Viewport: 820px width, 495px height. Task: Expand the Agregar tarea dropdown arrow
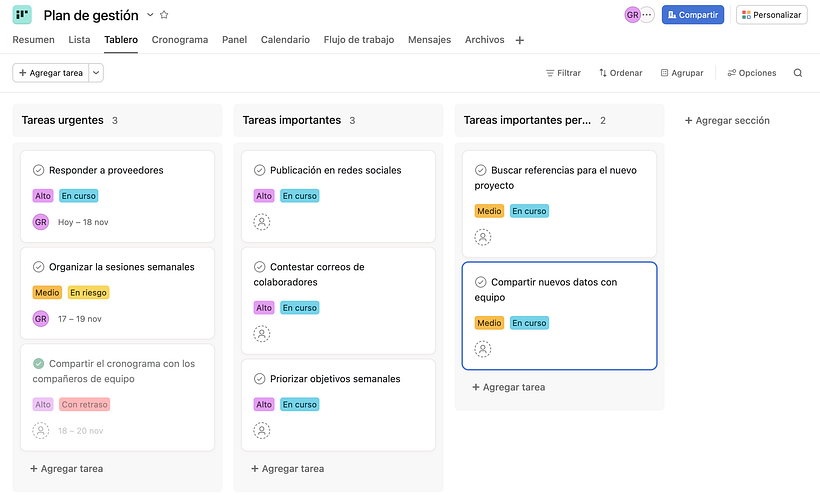coord(96,73)
